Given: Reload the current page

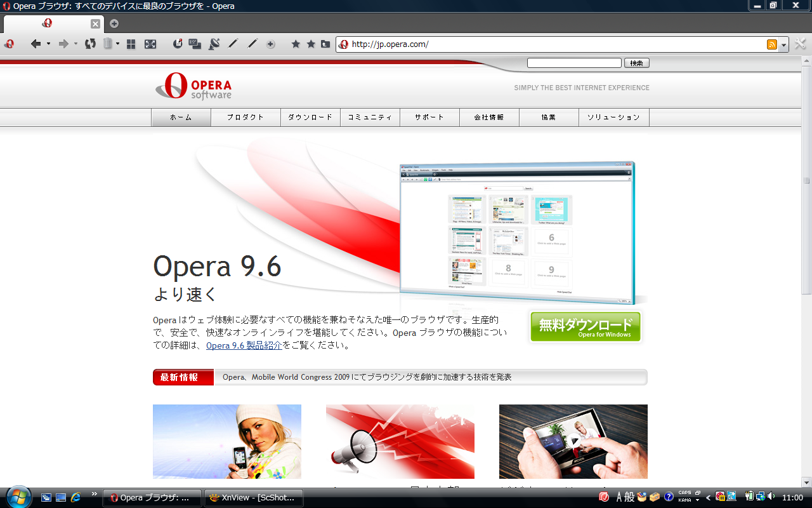Looking at the screenshot, I should click(91, 44).
